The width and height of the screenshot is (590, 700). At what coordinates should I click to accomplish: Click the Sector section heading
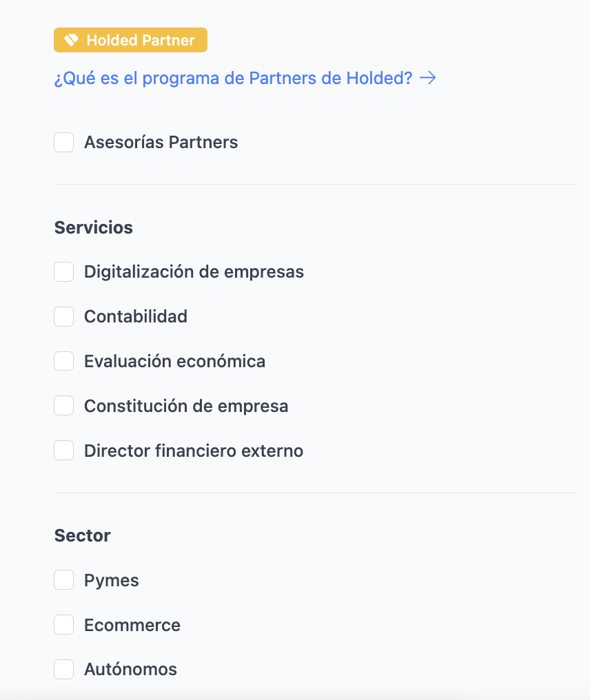point(82,535)
